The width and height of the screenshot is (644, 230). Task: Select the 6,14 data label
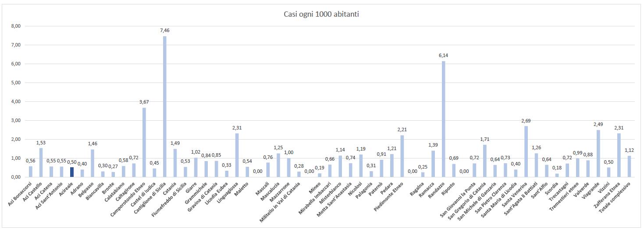point(443,55)
